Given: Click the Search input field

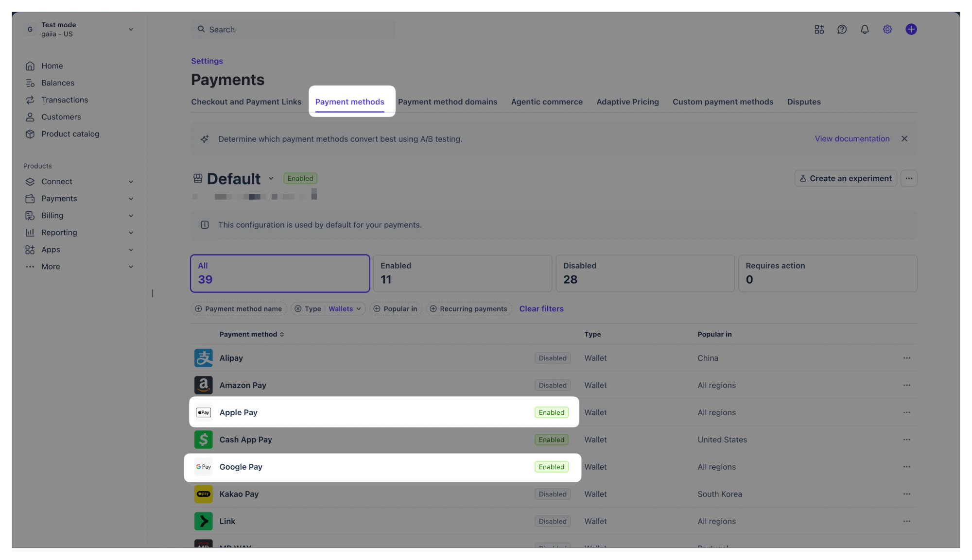Looking at the screenshot, I should click(x=293, y=30).
